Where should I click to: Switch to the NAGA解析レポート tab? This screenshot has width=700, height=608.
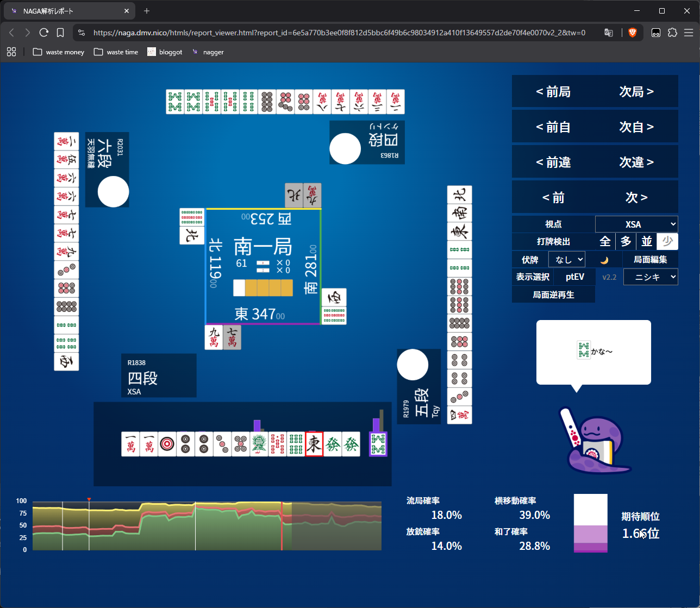tap(71, 11)
